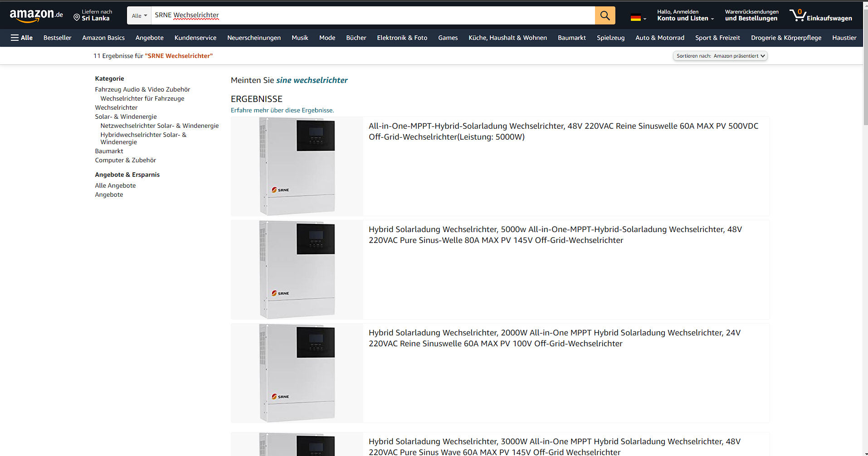Open the Alle search category dropdown

pos(139,15)
